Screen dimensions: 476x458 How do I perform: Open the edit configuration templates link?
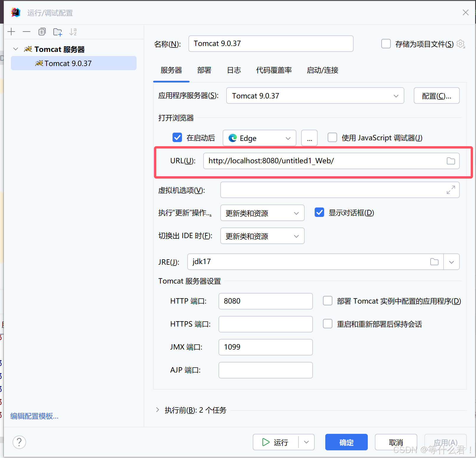35,416
